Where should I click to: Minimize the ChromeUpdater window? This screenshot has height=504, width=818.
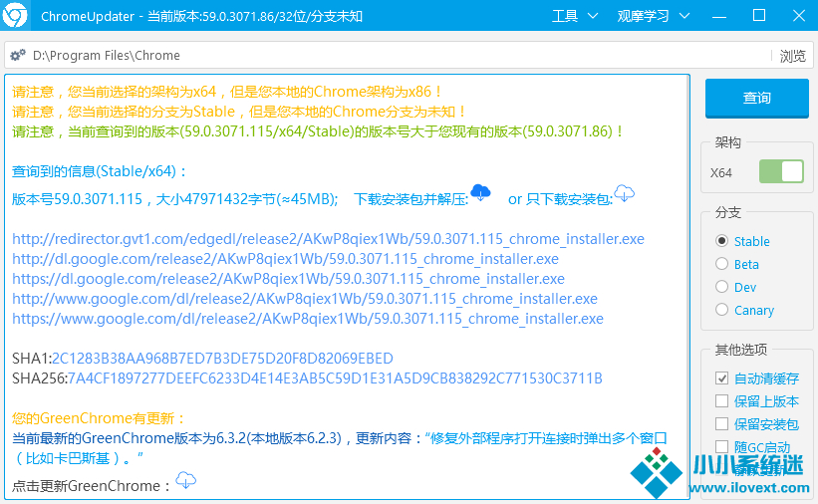point(719,16)
